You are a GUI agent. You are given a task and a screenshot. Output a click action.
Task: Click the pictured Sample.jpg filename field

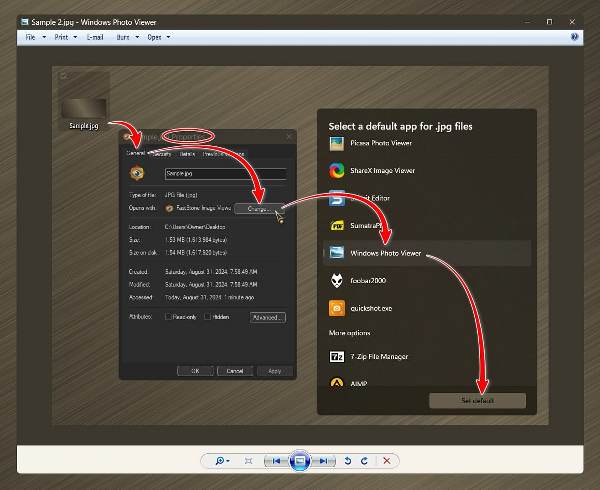(225, 174)
